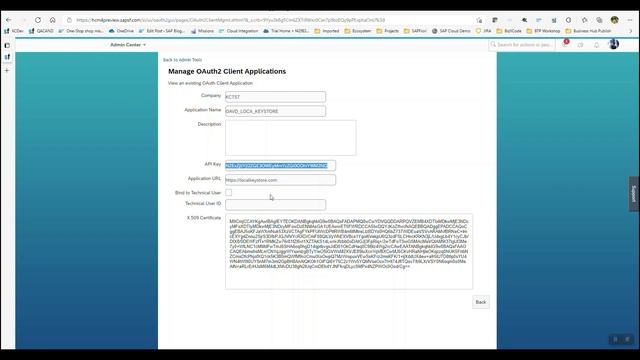Open Projects bookmarks folder
The width and height of the screenshot is (640, 360).
tap(388, 31)
